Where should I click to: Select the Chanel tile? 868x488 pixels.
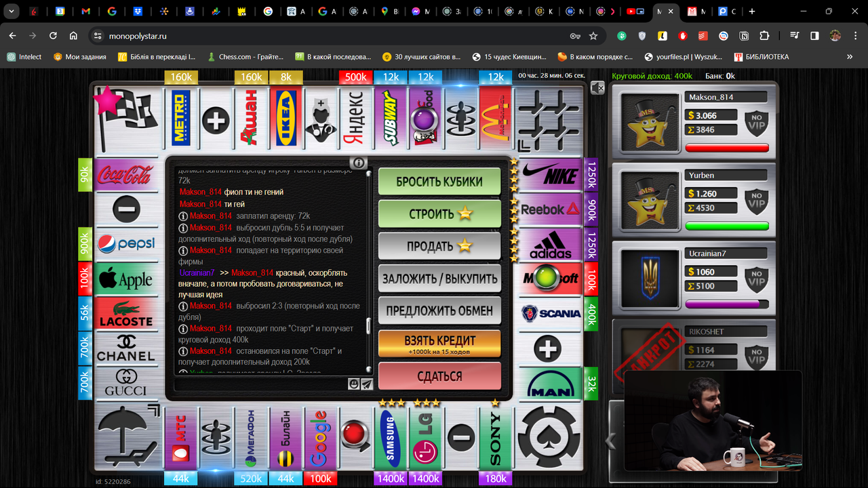coord(125,348)
